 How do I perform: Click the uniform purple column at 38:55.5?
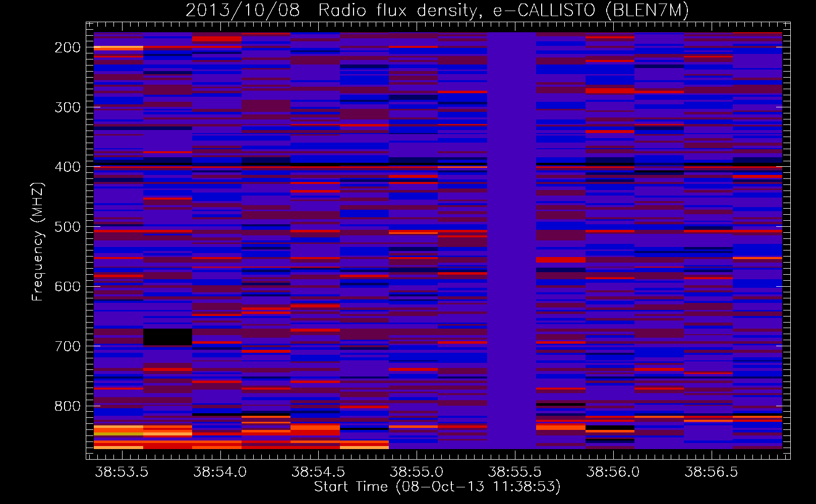[x=511, y=240]
